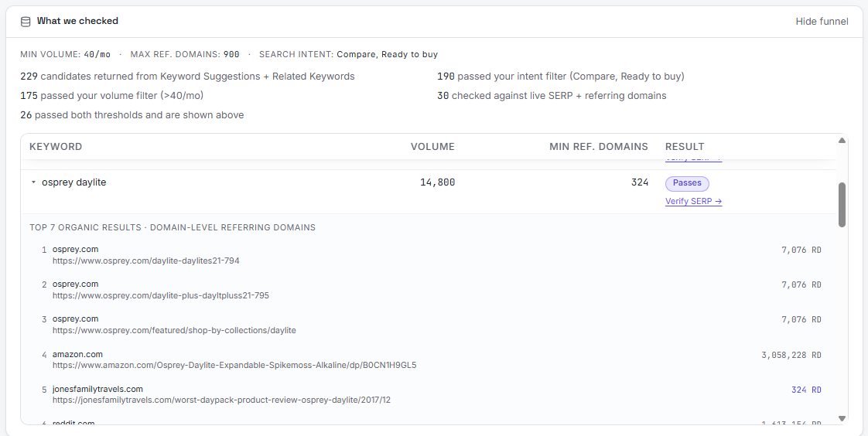Click the Passes result badge
Screen dimensions: 868x436
(x=687, y=183)
